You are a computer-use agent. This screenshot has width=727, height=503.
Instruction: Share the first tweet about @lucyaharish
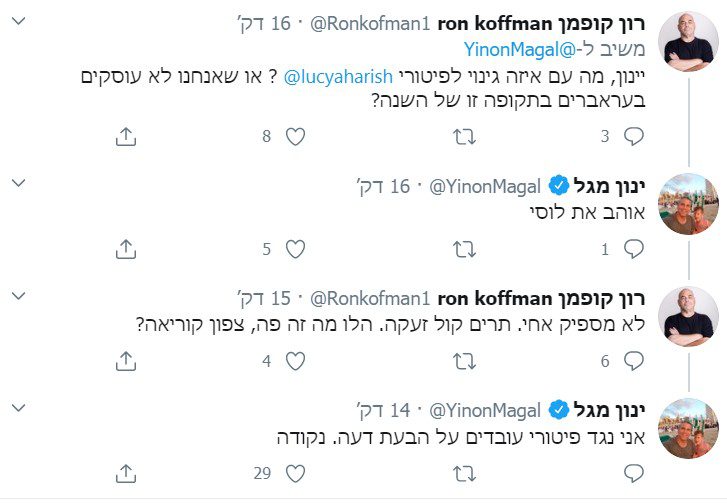tap(125, 137)
